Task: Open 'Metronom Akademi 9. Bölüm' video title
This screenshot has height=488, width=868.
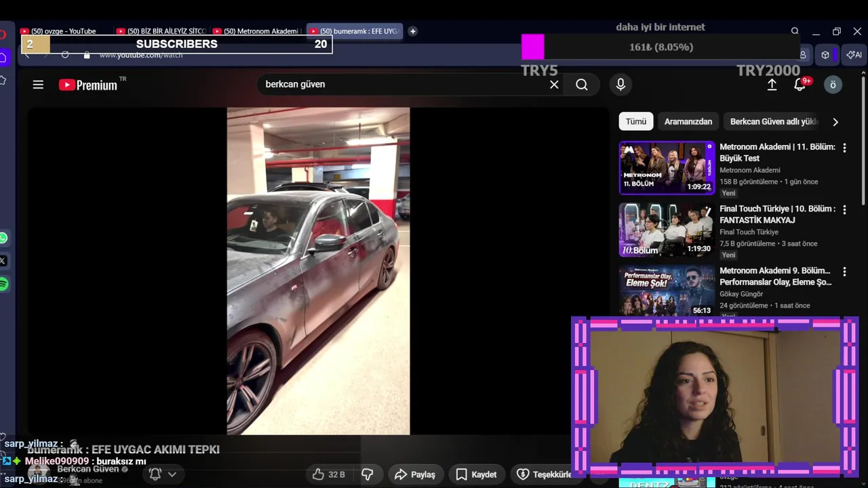Action: tap(776, 276)
